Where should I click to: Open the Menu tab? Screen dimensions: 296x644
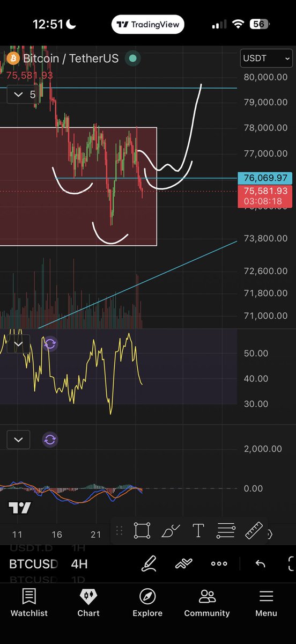[266, 603]
